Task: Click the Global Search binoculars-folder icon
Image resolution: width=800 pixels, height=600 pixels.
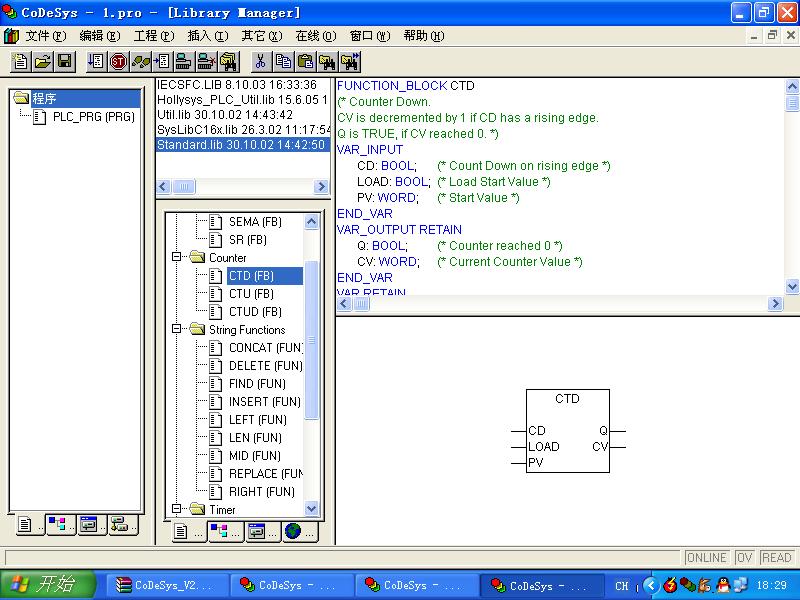Action: click(x=229, y=62)
